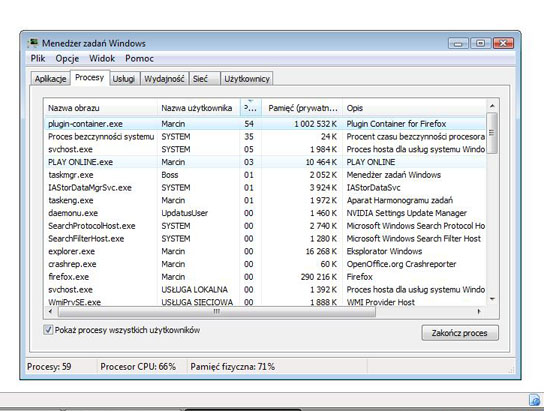The height and width of the screenshot is (411, 544).
Task: Select the explorer.exe process row
Action: click(265, 251)
